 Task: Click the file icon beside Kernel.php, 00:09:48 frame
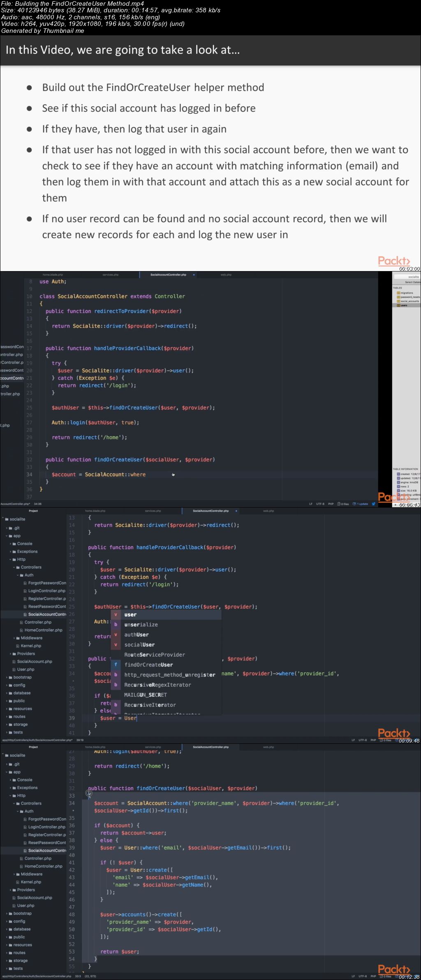pyautogui.click(x=18, y=646)
